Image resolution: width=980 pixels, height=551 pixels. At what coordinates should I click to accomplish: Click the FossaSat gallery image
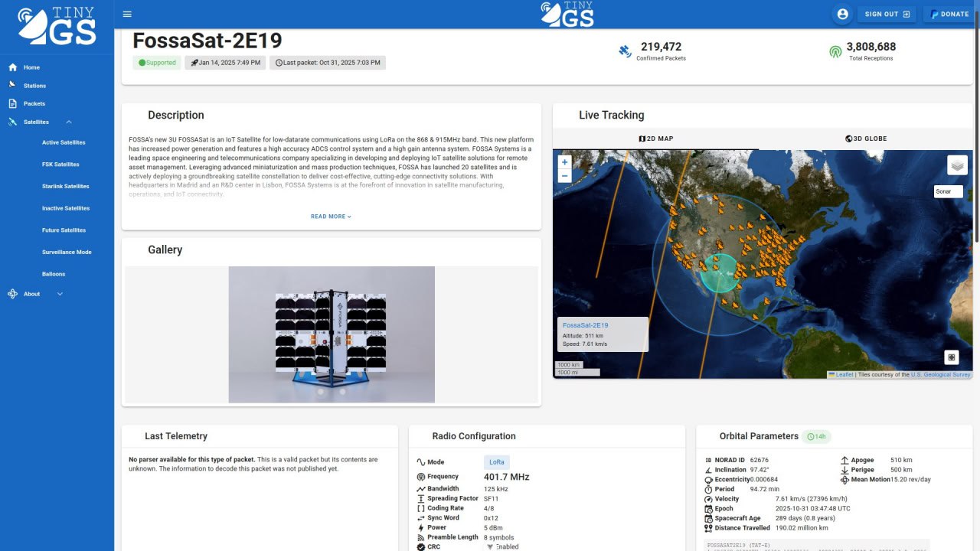click(332, 334)
